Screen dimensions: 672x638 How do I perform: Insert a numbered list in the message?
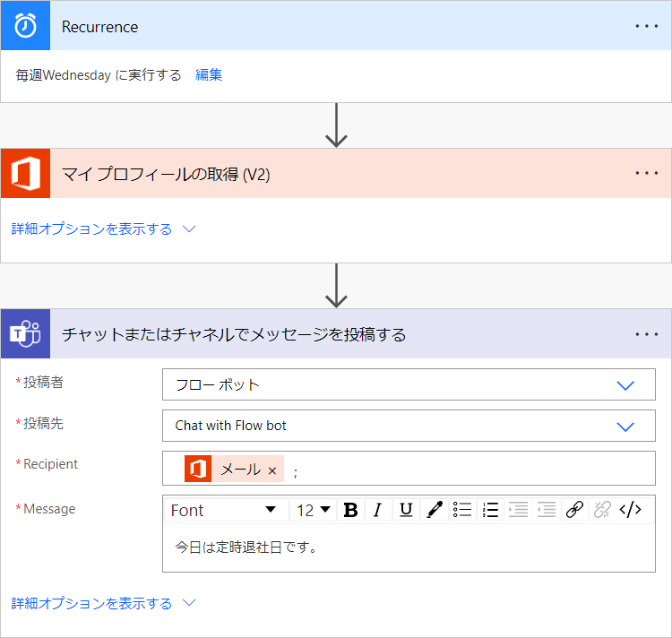pos(490,510)
